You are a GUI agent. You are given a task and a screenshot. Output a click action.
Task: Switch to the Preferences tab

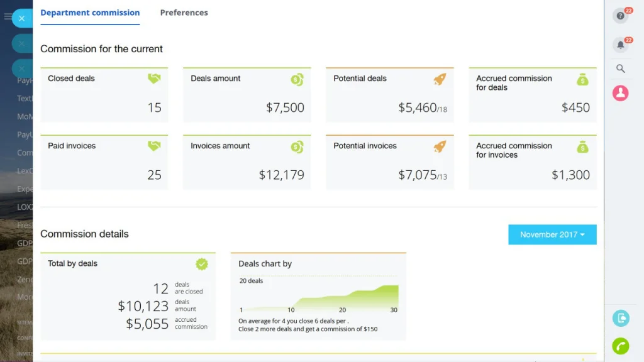point(184,13)
